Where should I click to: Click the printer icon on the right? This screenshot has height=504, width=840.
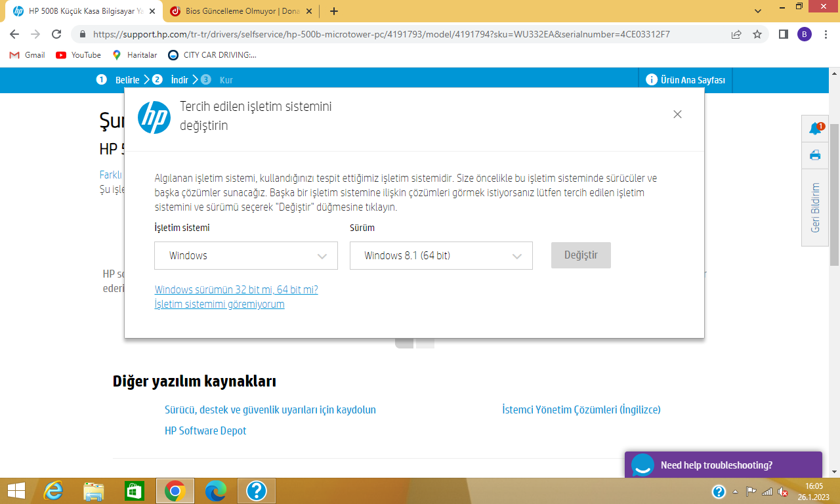tap(815, 155)
